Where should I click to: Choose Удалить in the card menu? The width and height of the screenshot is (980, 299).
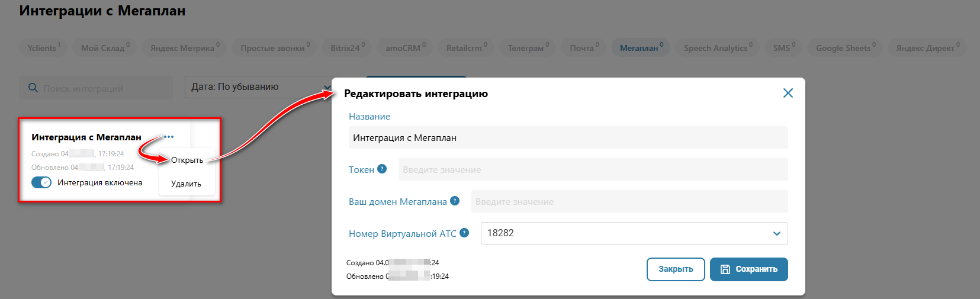[x=187, y=184]
